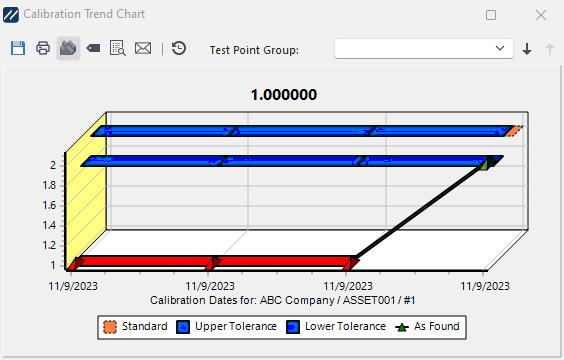Click the application logo icon in title bar
564x360 pixels.
[11, 15]
